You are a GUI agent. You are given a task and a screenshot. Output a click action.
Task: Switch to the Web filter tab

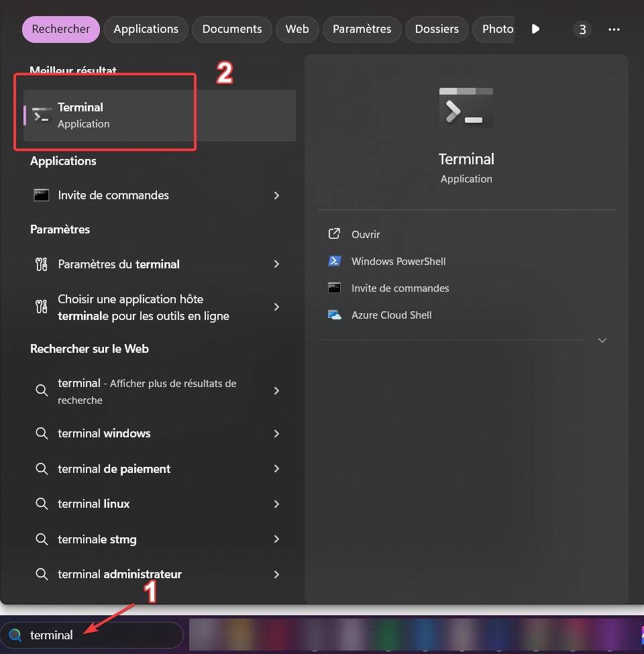pos(297,30)
